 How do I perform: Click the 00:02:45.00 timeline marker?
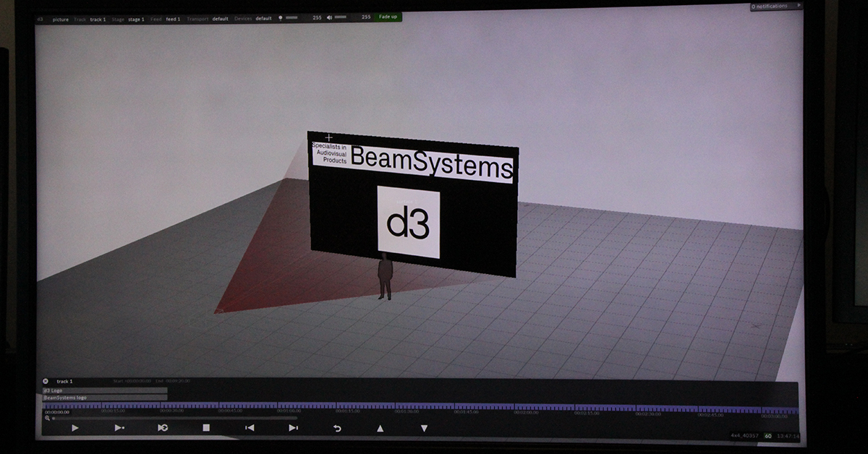tap(710, 415)
